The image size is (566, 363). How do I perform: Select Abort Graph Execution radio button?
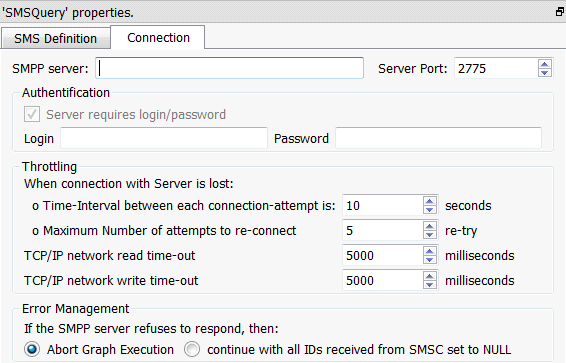(32, 349)
